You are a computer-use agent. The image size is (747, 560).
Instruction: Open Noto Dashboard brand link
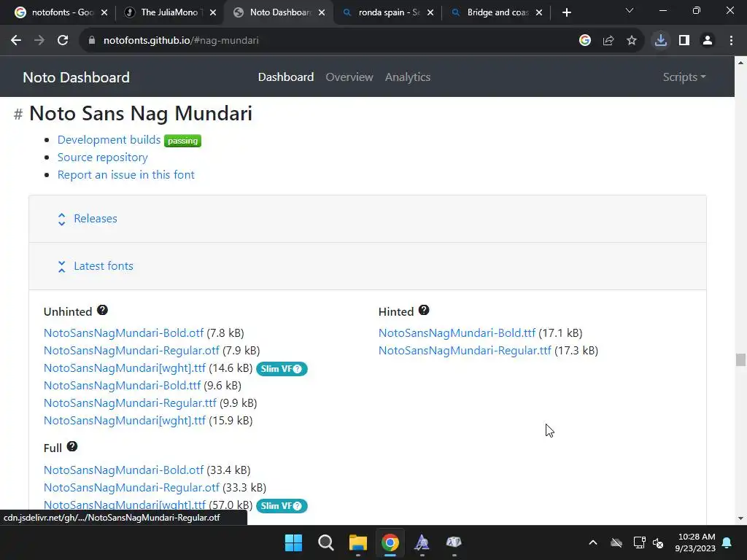click(x=76, y=77)
